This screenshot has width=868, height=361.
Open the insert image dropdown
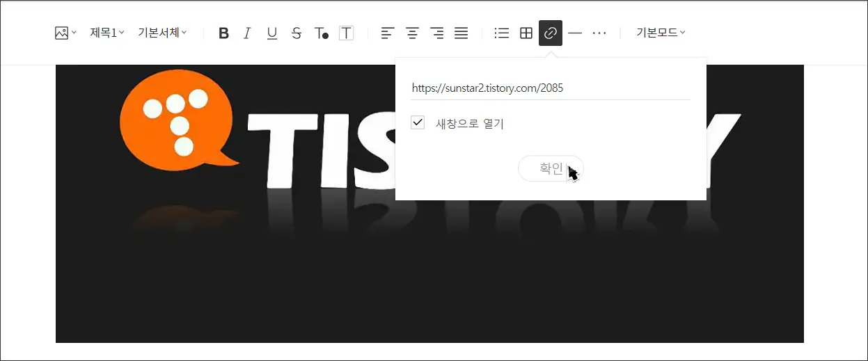[65, 33]
